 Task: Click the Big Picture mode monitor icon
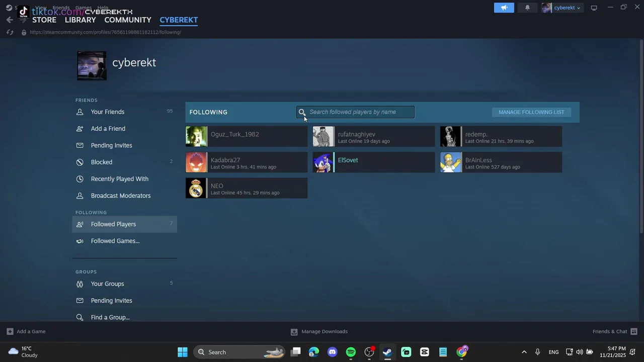point(594,8)
